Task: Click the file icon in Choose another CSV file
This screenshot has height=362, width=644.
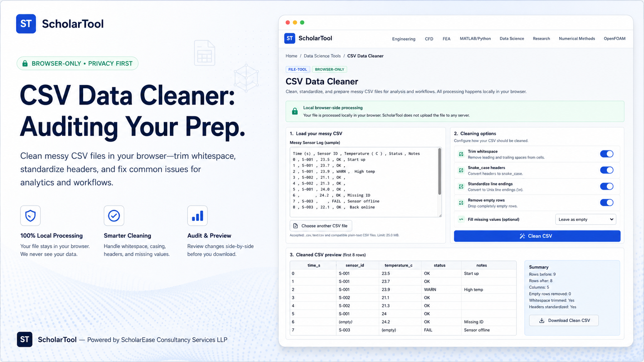Action: tap(295, 226)
